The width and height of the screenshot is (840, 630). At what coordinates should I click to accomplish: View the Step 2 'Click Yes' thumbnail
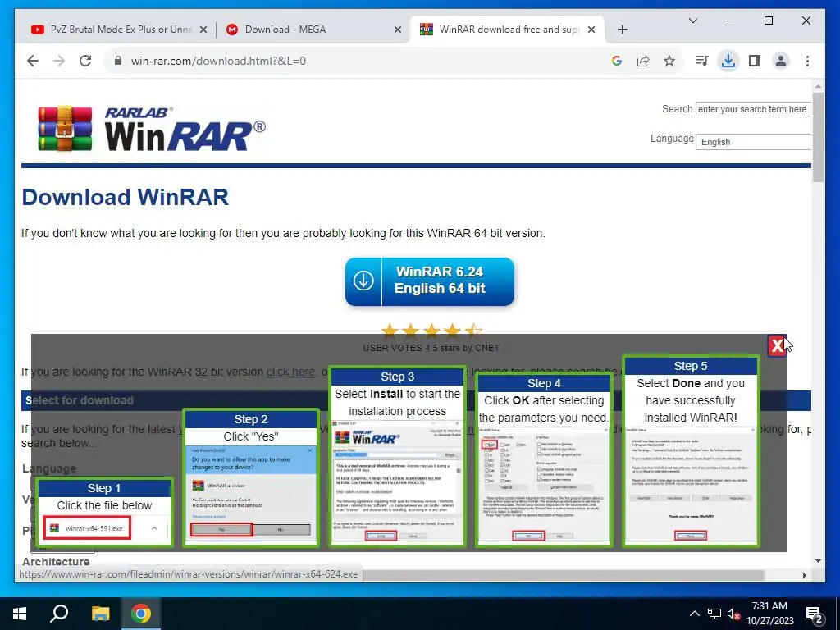[x=251, y=478]
